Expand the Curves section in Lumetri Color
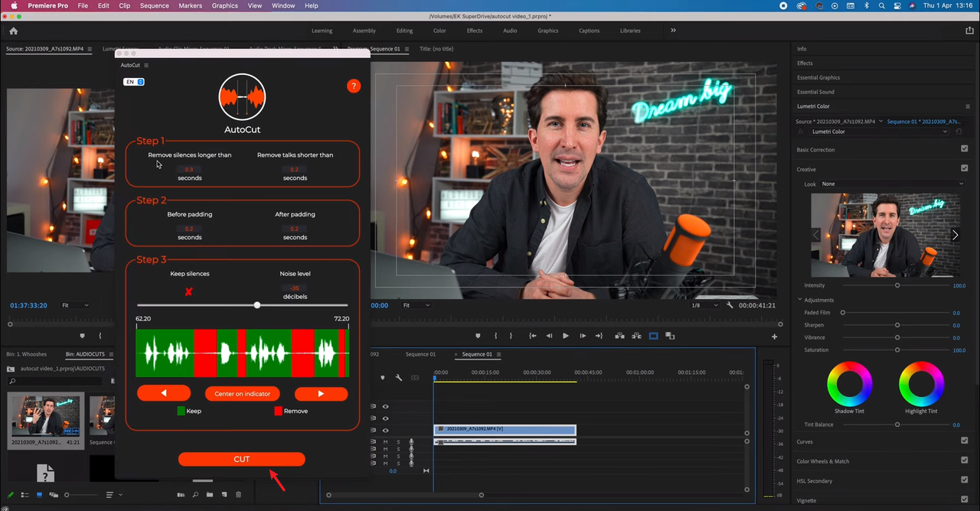 pyautogui.click(x=805, y=441)
